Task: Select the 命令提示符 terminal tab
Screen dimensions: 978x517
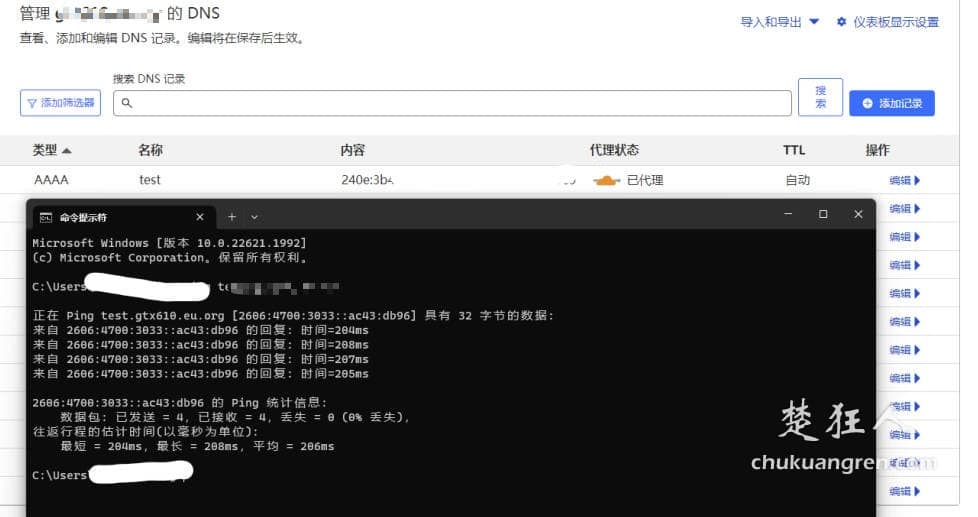Action: click(123, 217)
